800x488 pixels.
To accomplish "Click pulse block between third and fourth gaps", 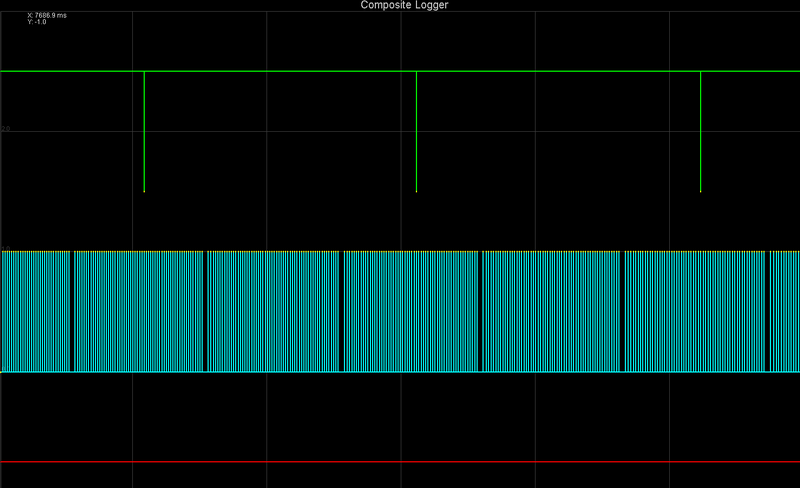I will (412, 311).
